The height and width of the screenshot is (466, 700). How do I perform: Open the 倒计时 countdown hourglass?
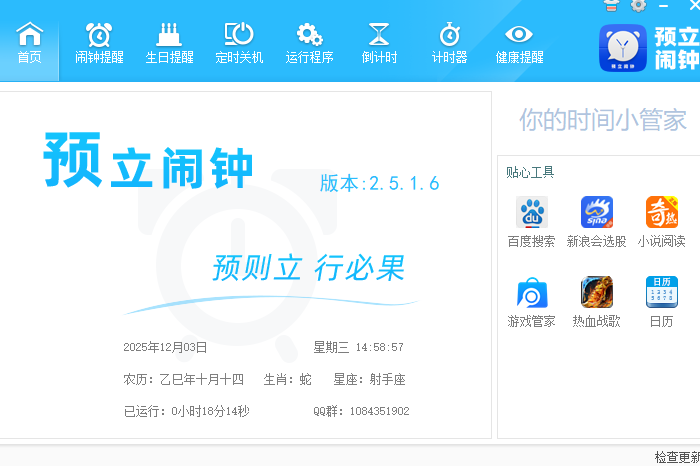point(379,42)
